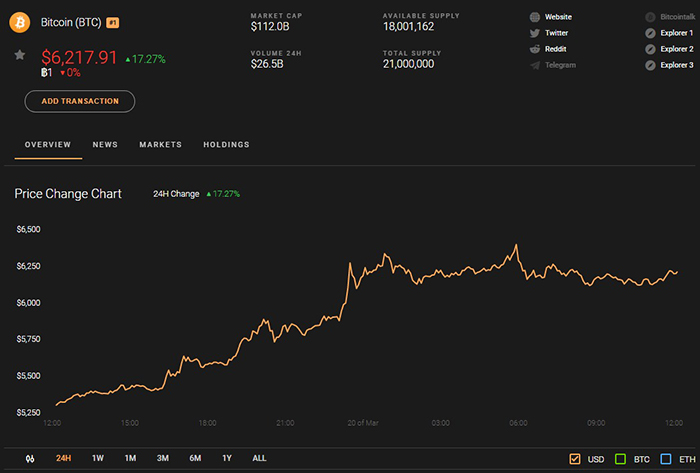Viewport: 700px width, 473px height.
Task: Click the #1 rank badge
Action: pos(112,23)
